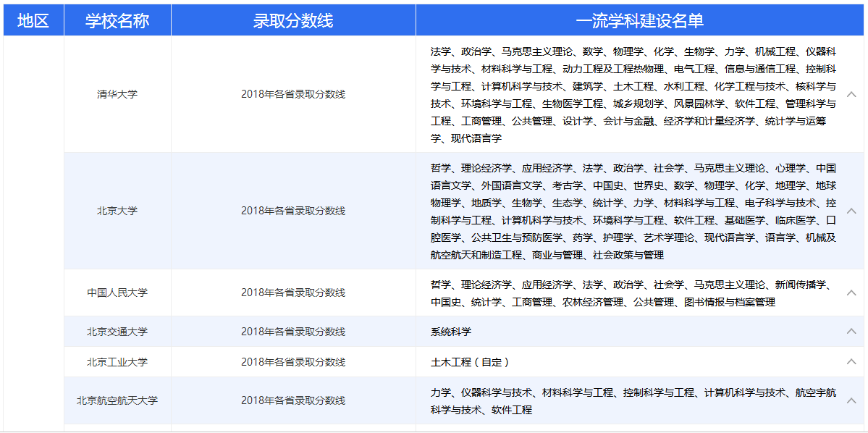Viewport: 868px width, 433px height.
Task: Select the school name 中国人民大学
Action: tap(117, 293)
